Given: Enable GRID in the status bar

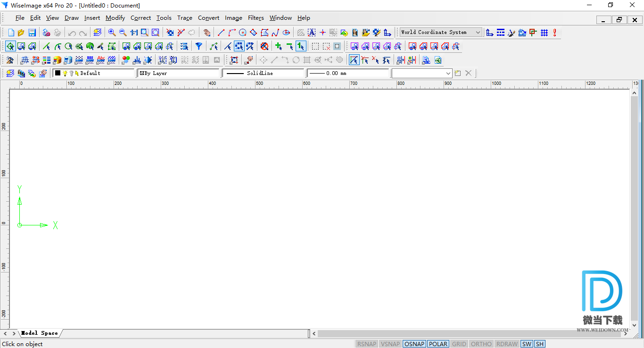Looking at the screenshot, I should [x=459, y=344].
